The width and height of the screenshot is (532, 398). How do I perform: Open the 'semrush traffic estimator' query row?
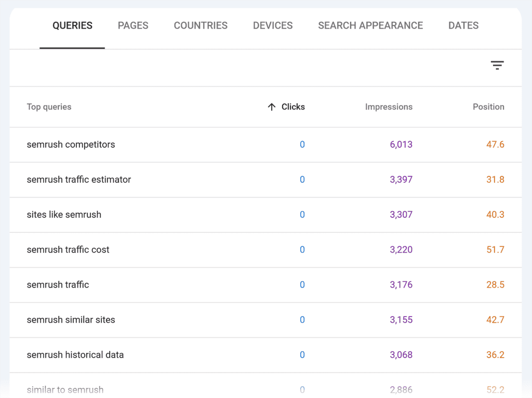pos(78,180)
